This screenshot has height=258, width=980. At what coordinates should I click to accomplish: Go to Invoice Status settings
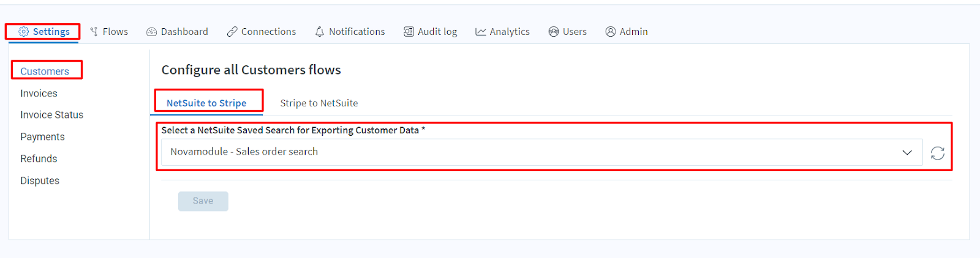51,115
